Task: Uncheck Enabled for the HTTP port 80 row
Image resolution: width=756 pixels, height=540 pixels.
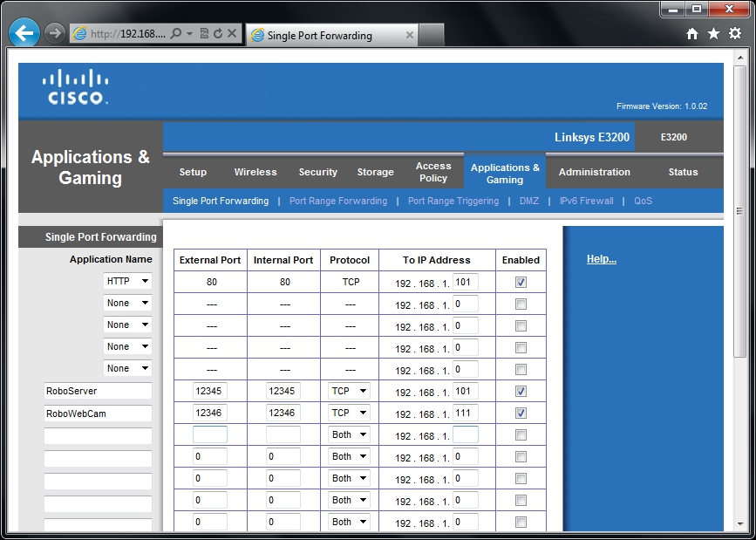Action: click(x=521, y=283)
